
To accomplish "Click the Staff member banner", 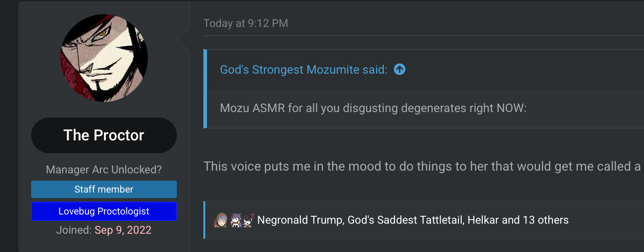I will (104, 189).
